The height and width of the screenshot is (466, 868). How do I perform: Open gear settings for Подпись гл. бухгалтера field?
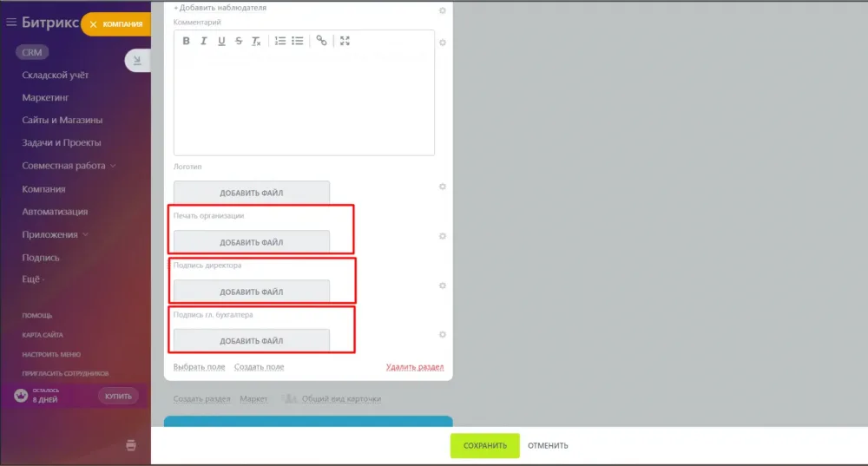pyautogui.click(x=443, y=335)
